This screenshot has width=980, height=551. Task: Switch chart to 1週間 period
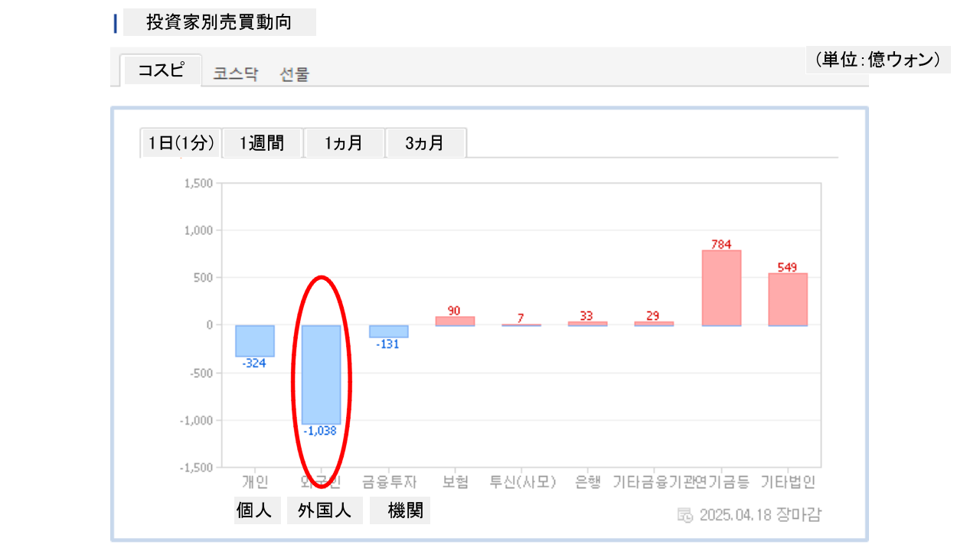pos(262,143)
